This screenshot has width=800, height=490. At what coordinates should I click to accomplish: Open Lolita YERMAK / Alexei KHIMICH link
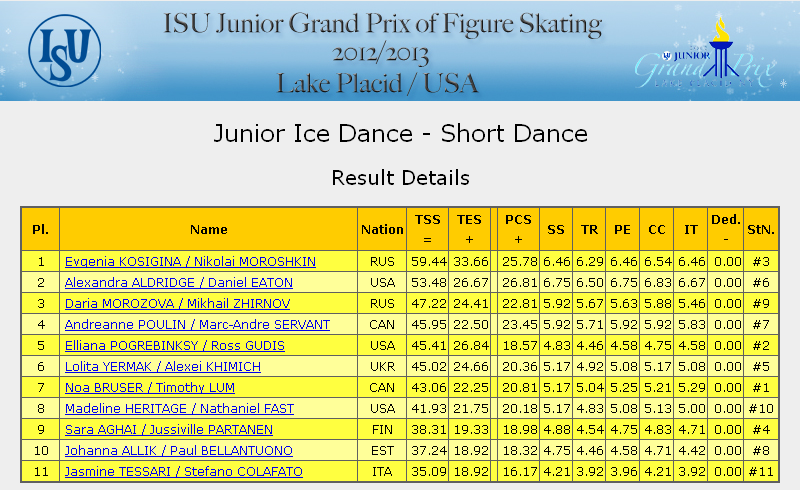pos(163,366)
